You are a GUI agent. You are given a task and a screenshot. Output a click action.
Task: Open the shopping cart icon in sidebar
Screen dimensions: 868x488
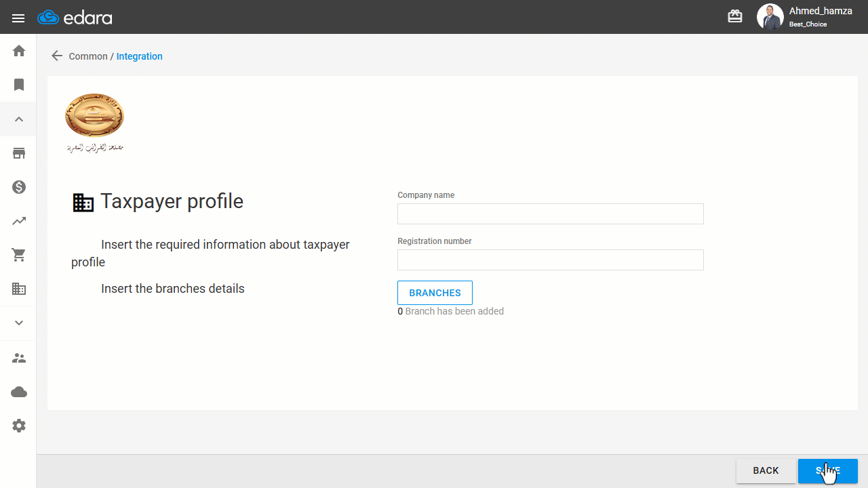tap(19, 255)
